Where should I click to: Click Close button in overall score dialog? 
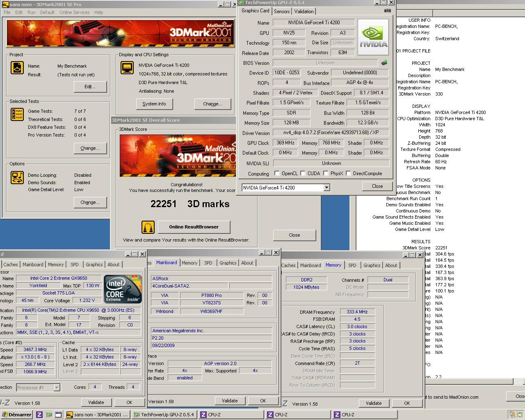click(x=294, y=235)
